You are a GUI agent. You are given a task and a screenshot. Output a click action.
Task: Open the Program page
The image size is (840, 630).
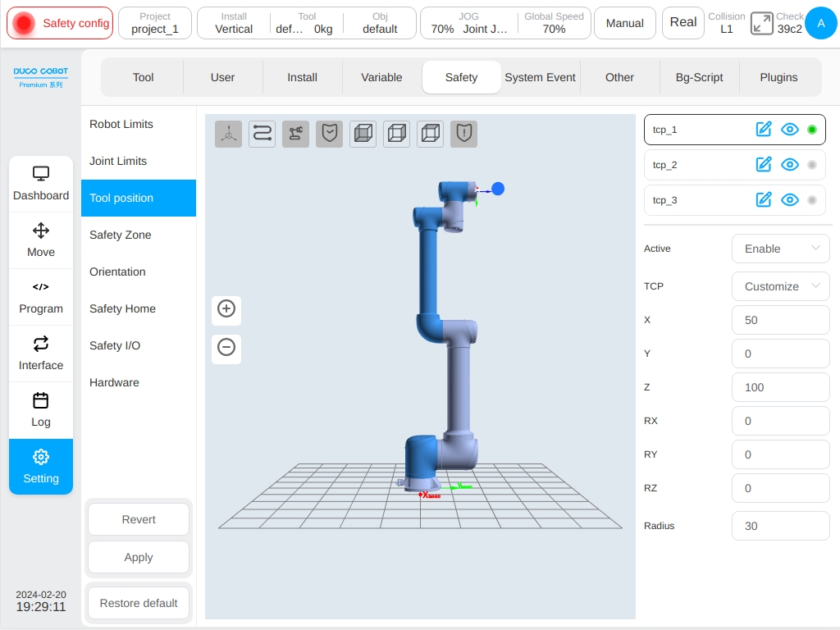pos(41,297)
